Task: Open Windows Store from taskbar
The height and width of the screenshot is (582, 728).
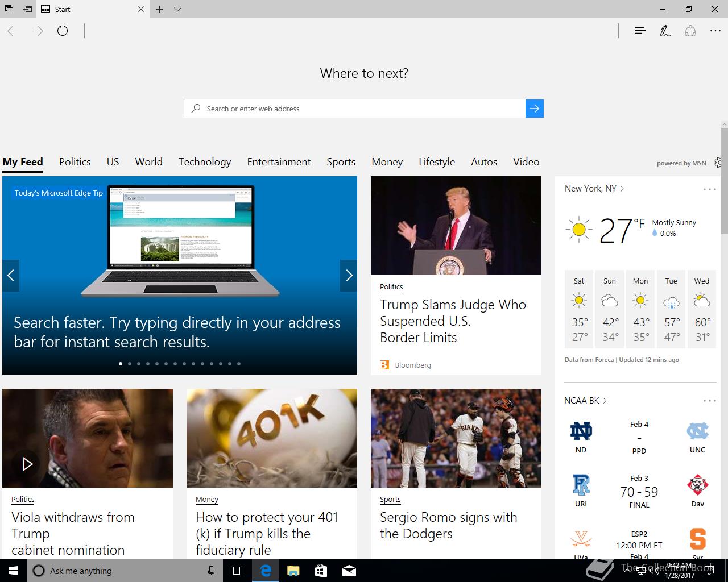Action: click(321, 571)
